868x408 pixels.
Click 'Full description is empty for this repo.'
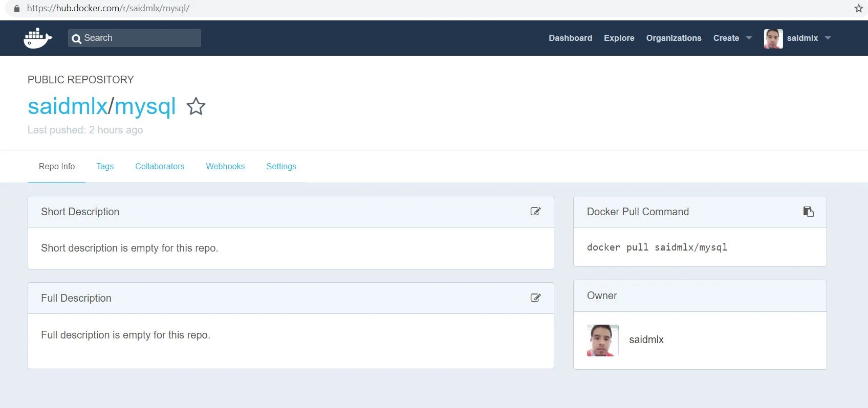point(125,335)
